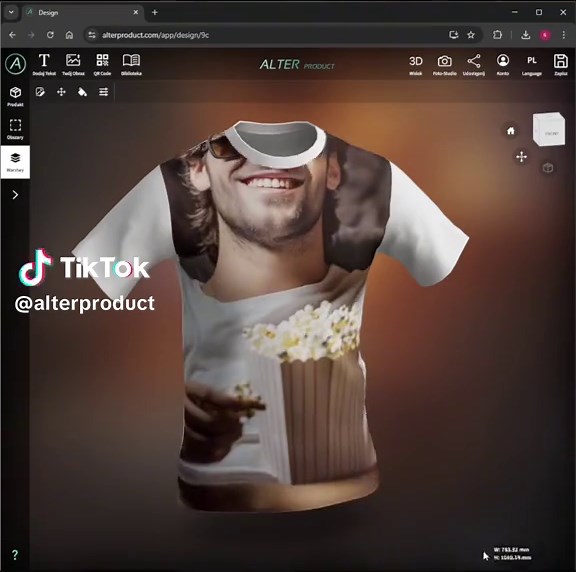Open browser downloads
Image resolution: width=576 pixels, height=572 pixels.
526,35
